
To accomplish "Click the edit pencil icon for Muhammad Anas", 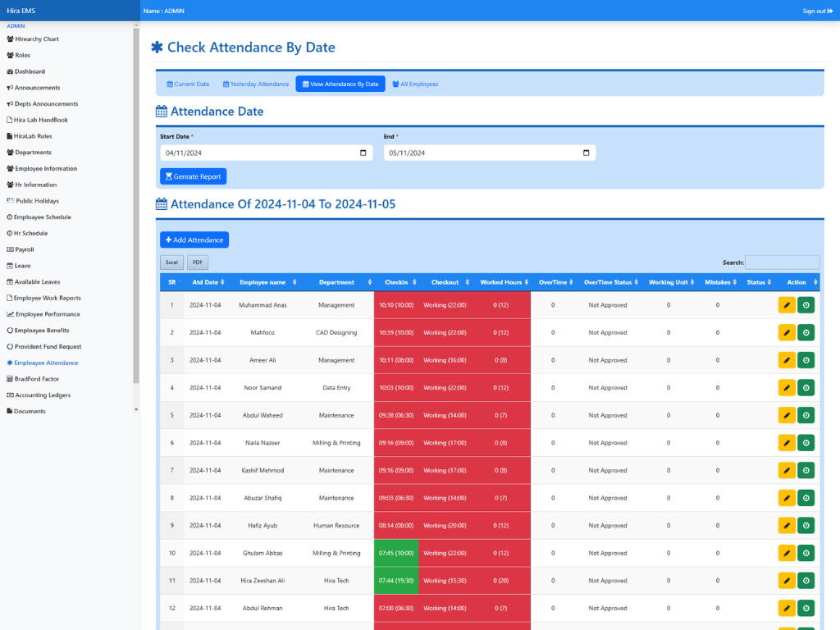I will click(x=787, y=305).
